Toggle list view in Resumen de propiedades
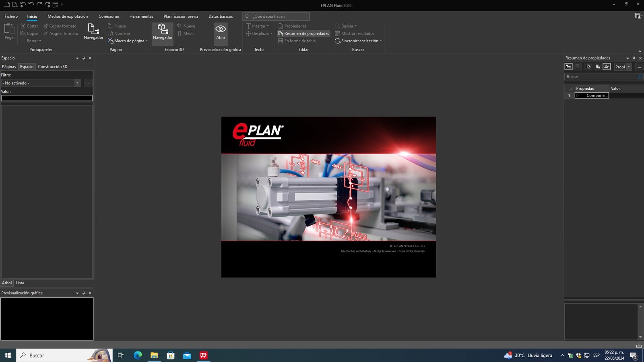This screenshot has width=644, height=362. click(x=577, y=67)
